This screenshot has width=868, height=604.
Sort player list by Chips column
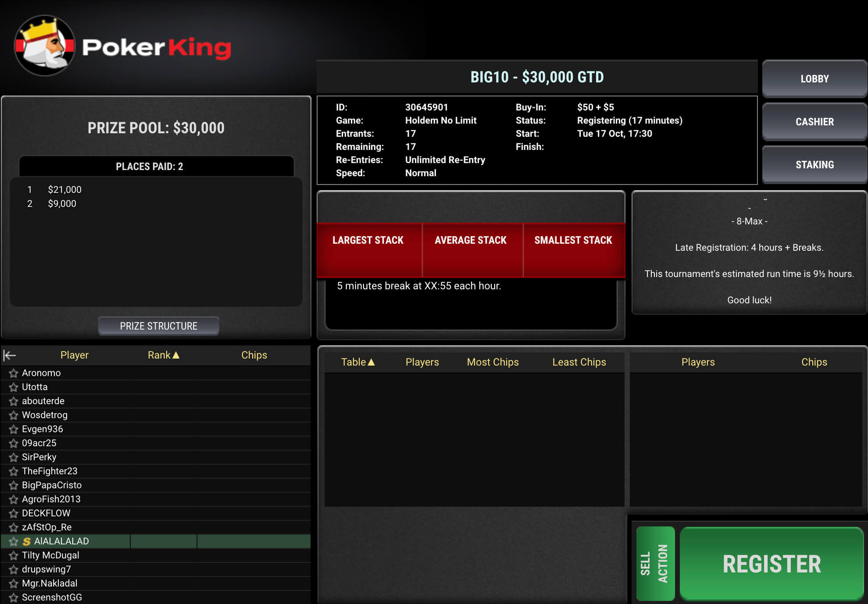254,355
